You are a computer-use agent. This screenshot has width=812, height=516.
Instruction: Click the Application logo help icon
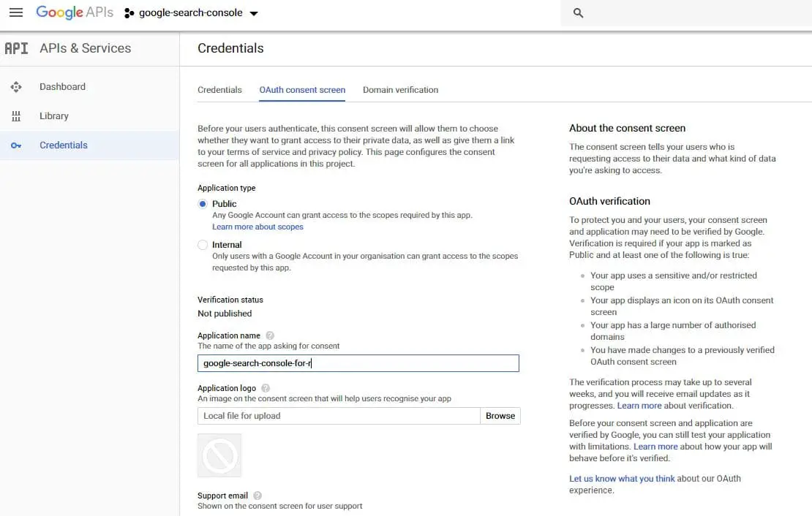coord(266,388)
